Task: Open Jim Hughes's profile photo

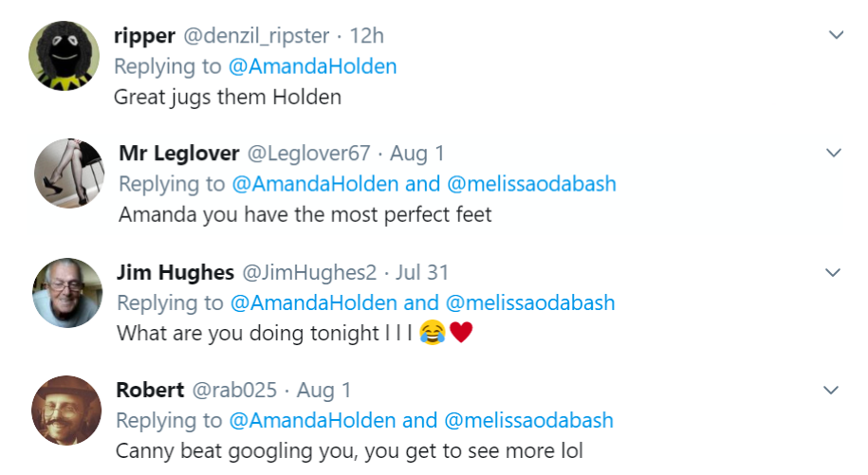Action: coord(67,293)
